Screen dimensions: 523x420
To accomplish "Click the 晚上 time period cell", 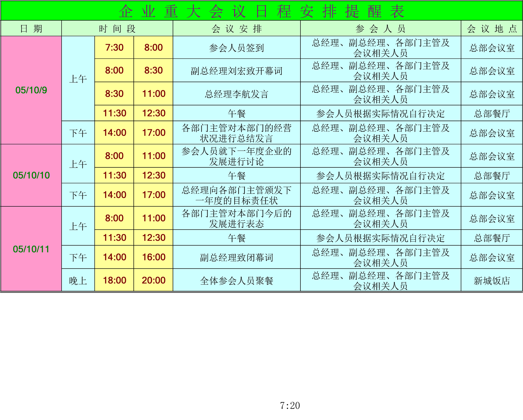I will [78, 280].
